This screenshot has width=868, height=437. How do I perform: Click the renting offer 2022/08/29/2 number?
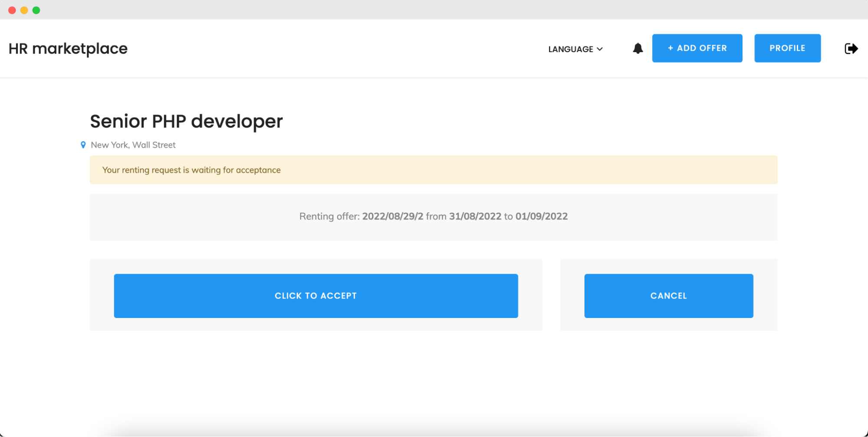[393, 216]
